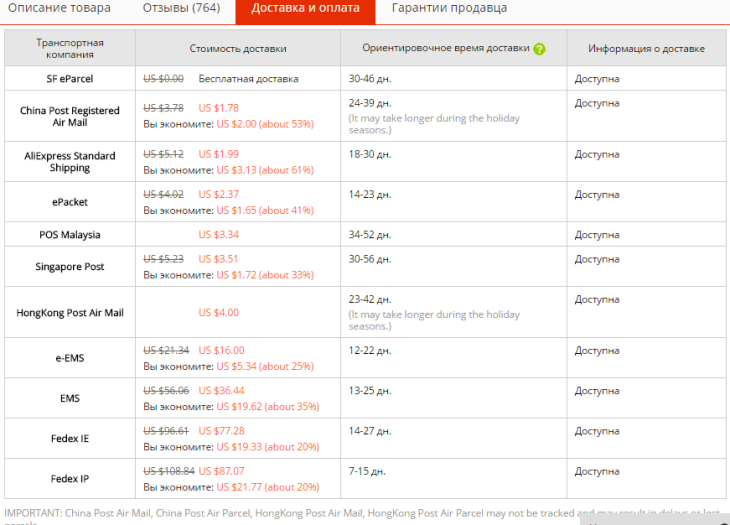The height and width of the screenshot is (525, 730).
Task: Click the 24-39 дн. delivery time
Action: 370,103
